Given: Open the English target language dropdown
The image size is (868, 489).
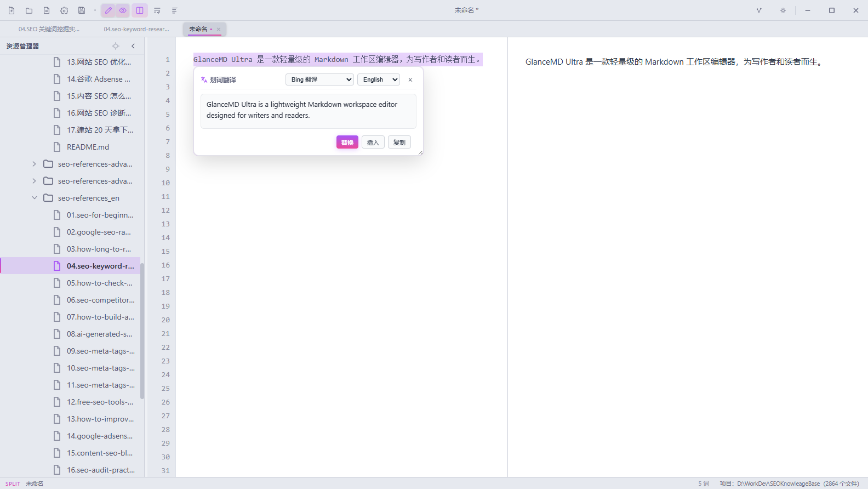Looking at the screenshot, I should tap(379, 79).
